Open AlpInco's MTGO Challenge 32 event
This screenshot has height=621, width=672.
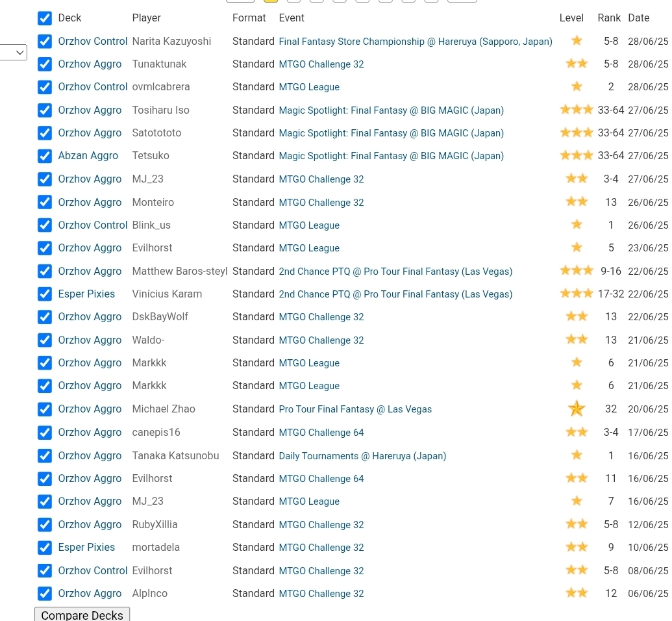pyautogui.click(x=321, y=594)
